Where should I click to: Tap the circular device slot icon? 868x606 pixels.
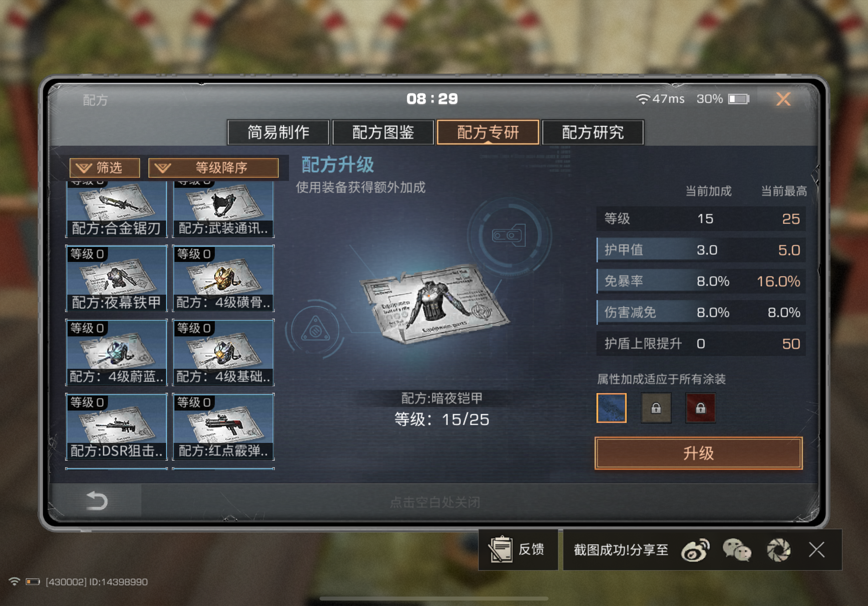[x=509, y=235]
